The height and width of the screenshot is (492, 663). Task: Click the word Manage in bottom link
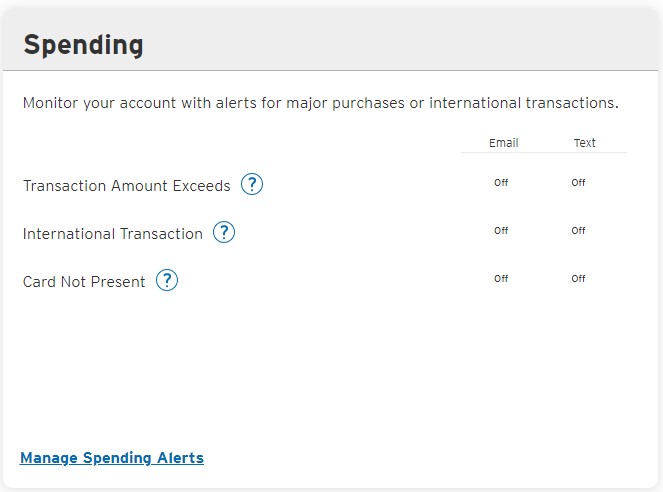click(49, 458)
